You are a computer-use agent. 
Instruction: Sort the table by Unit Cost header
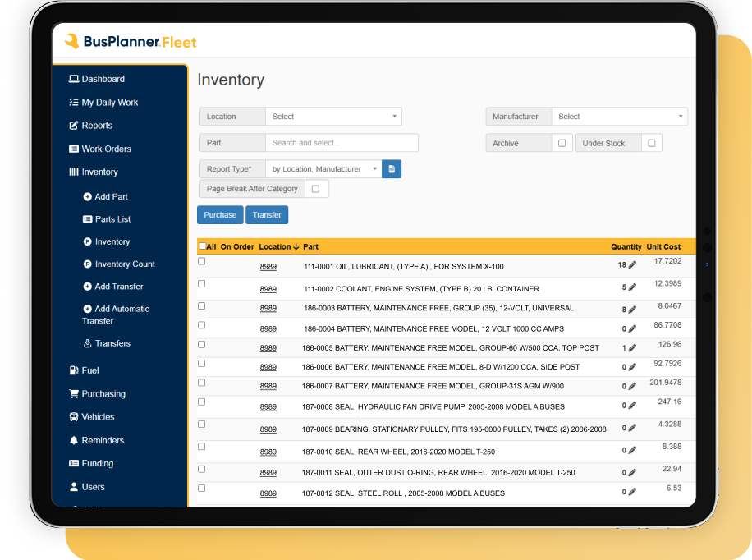point(663,246)
